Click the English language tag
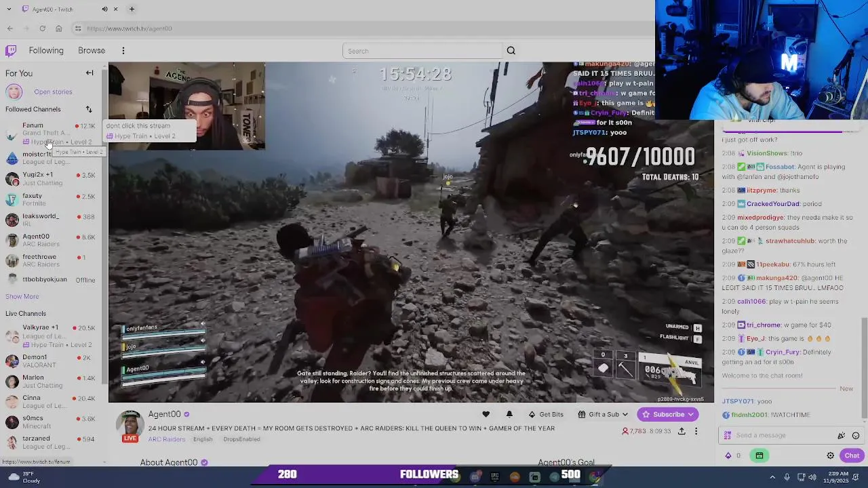 [x=203, y=439]
